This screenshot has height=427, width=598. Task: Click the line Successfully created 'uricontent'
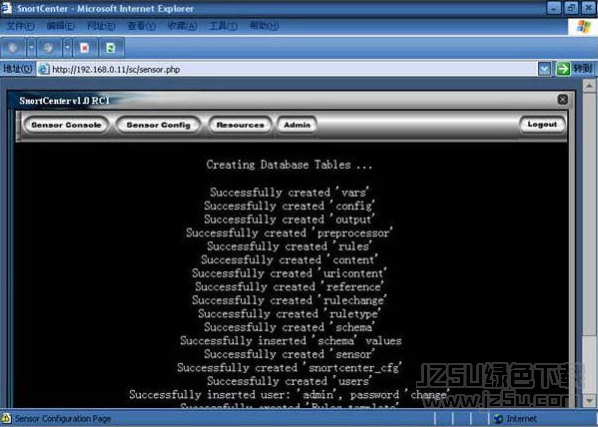(x=289, y=273)
